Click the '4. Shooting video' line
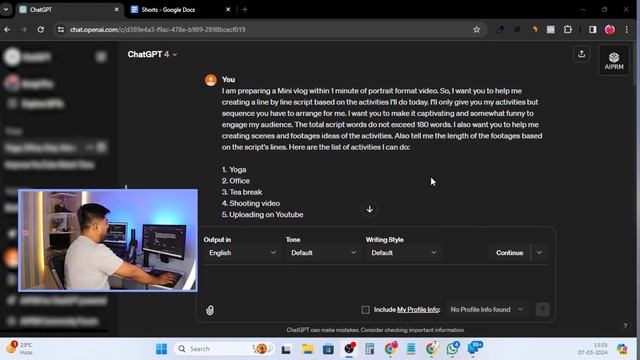 pos(251,203)
